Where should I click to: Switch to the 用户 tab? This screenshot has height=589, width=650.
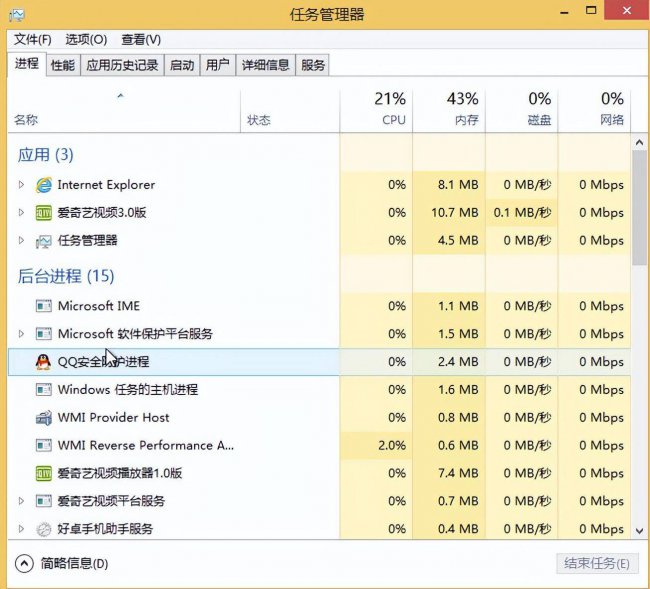(218, 65)
